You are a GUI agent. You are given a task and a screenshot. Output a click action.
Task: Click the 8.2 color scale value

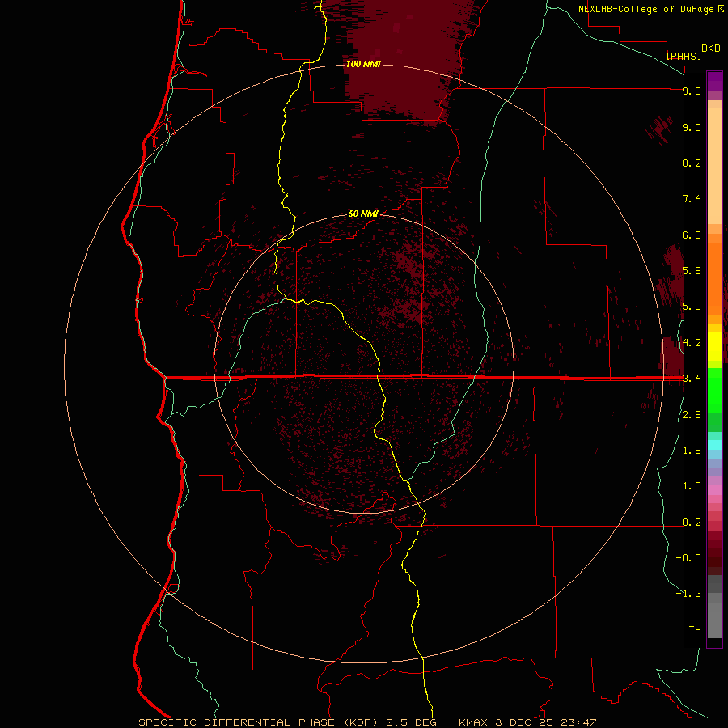click(692, 163)
